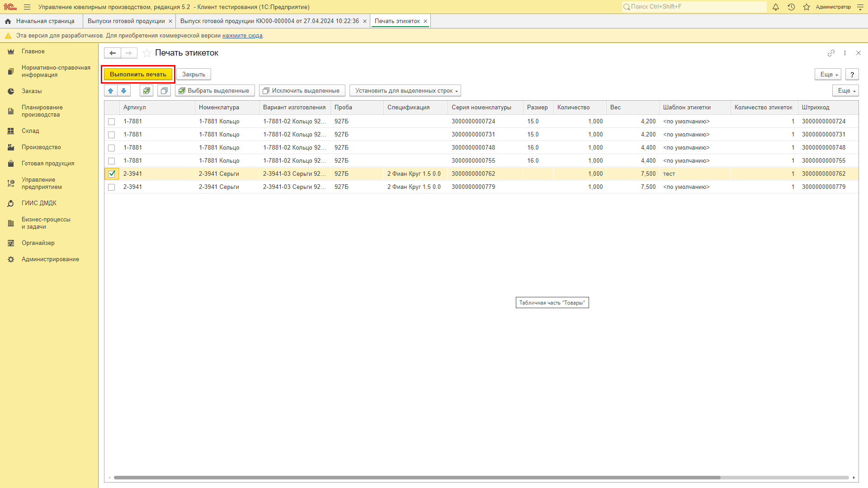
Task: Open table Еще menu dropdown
Action: coord(845,91)
